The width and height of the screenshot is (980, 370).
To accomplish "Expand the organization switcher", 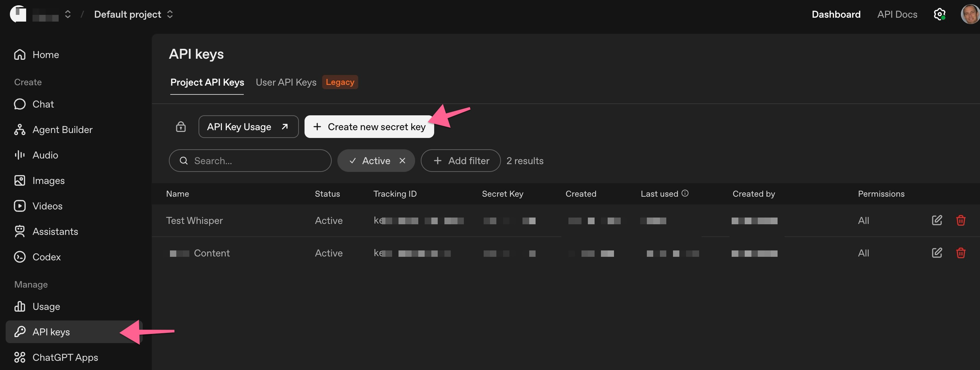I will coord(68,15).
